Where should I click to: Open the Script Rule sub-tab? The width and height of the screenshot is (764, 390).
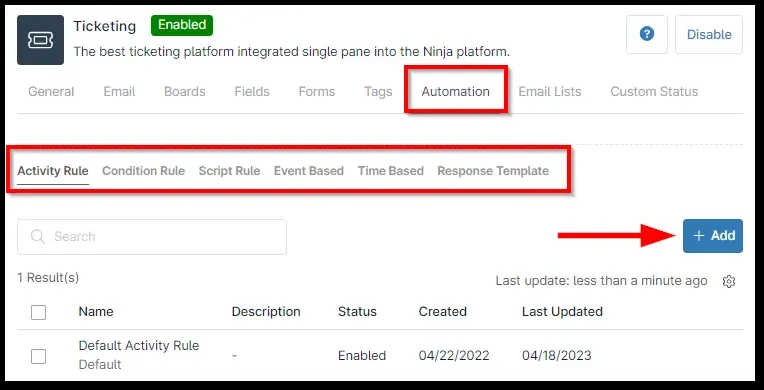tap(229, 171)
